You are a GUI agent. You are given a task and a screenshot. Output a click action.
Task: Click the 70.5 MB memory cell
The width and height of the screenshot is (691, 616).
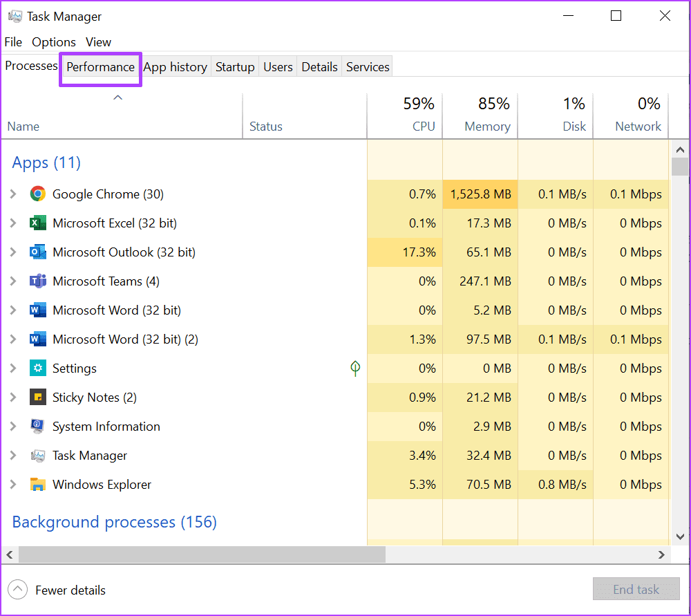coord(480,485)
